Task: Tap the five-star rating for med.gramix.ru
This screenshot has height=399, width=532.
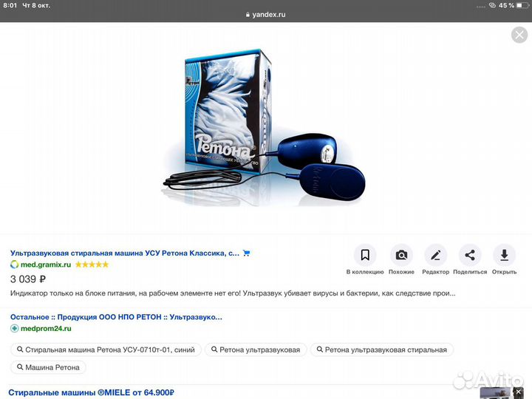Action: coord(92,265)
